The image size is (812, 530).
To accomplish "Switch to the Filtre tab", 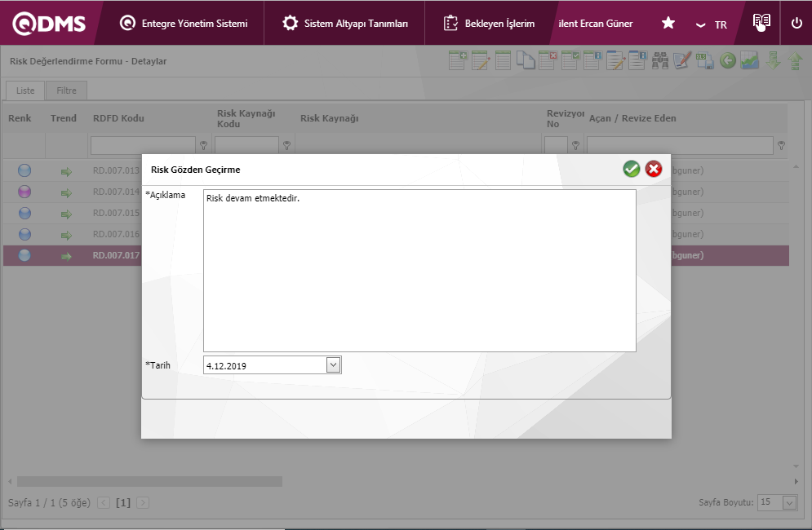I will click(66, 91).
